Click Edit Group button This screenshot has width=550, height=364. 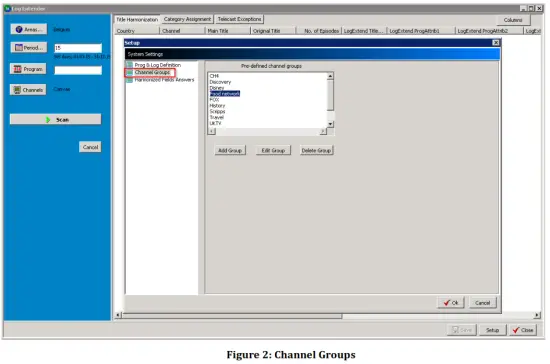[x=273, y=150]
